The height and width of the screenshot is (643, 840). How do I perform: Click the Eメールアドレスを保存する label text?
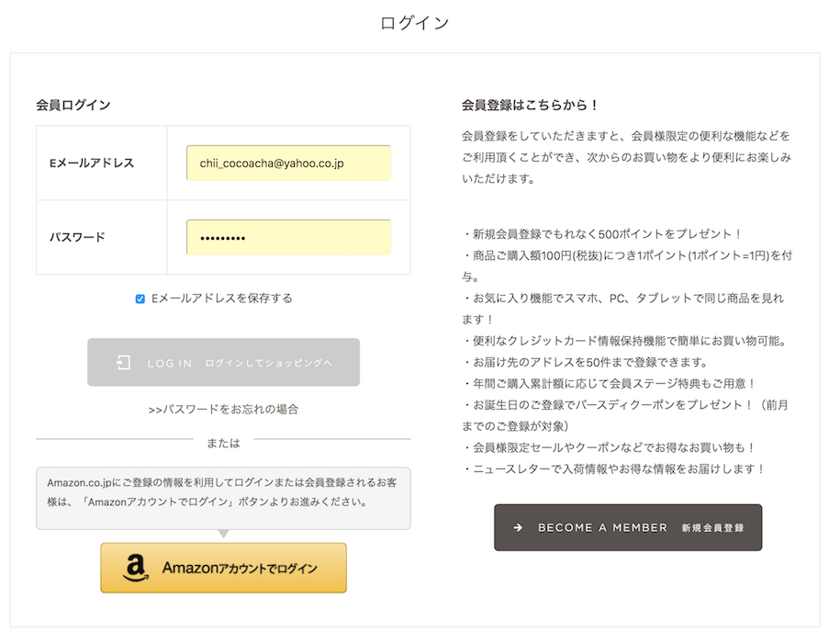pos(221,299)
